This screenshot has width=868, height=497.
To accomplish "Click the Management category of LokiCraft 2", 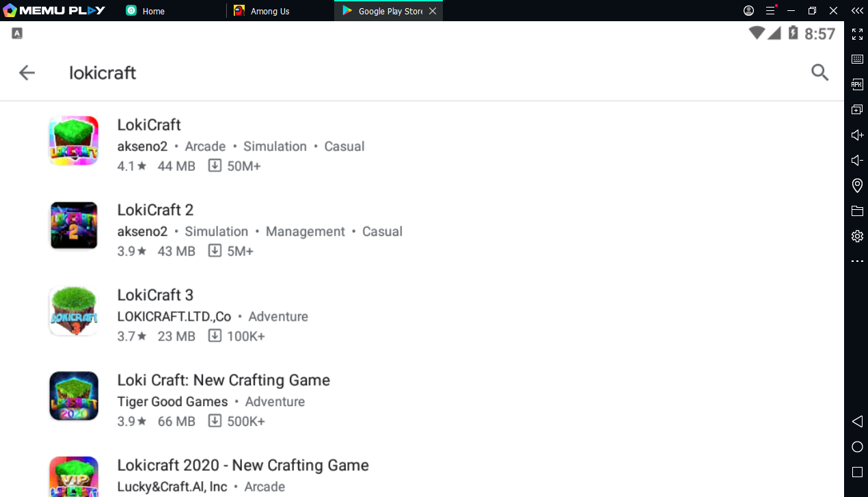I will 306,232.
